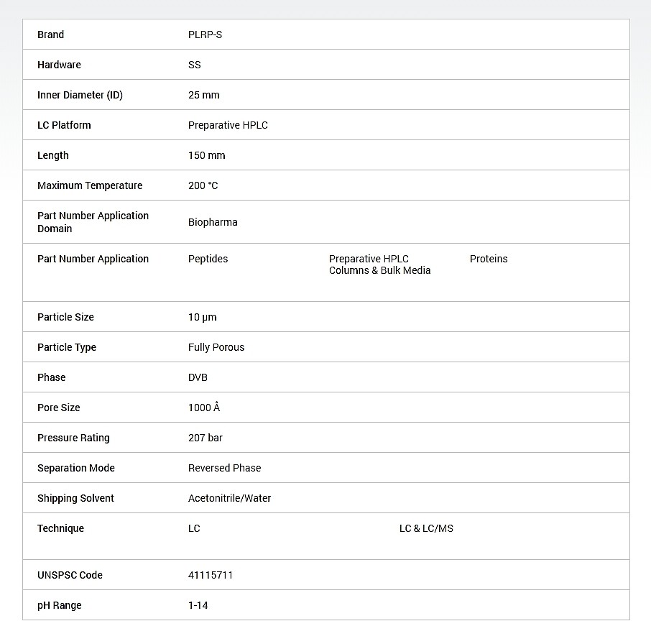Click the 'Pore Size' label
Screen dimensions: 651x644
[58, 408]
